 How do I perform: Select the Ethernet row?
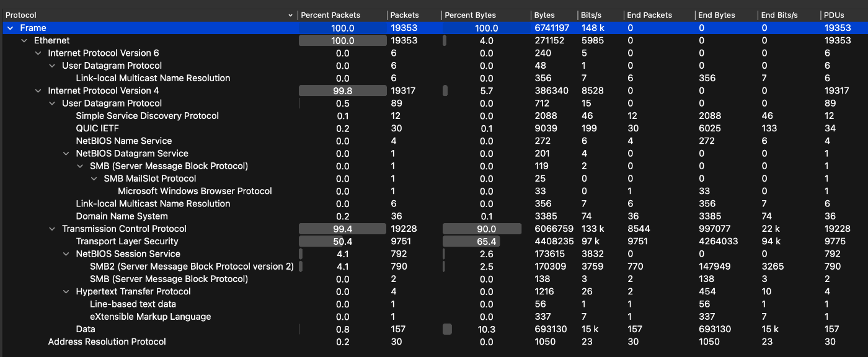(434, 40)
